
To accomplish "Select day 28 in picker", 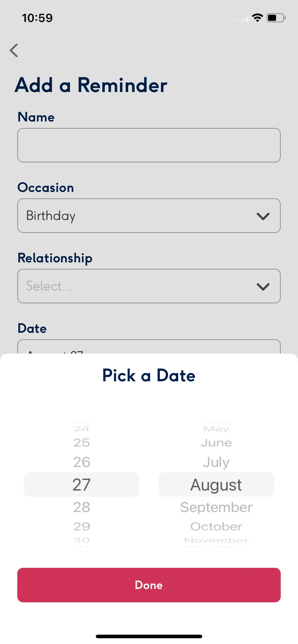I will tap(82, 507).
